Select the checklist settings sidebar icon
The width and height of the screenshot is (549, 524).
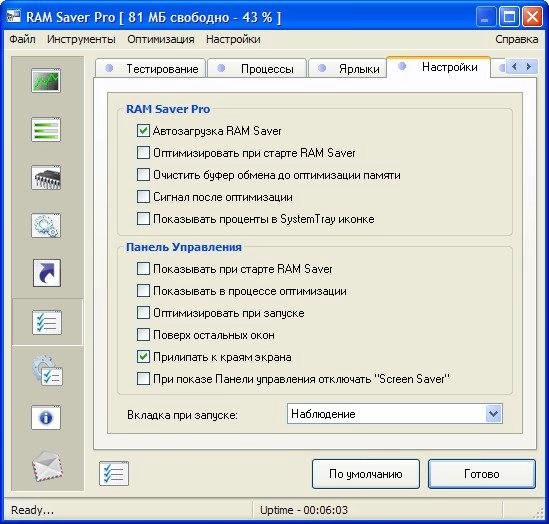(47, 322)
